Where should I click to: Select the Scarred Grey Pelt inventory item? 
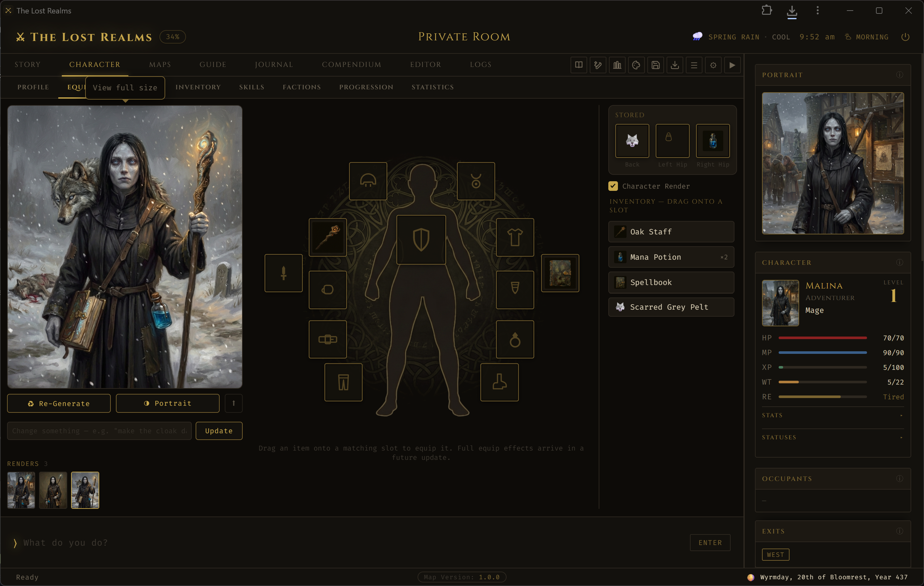tap(671, 307)
